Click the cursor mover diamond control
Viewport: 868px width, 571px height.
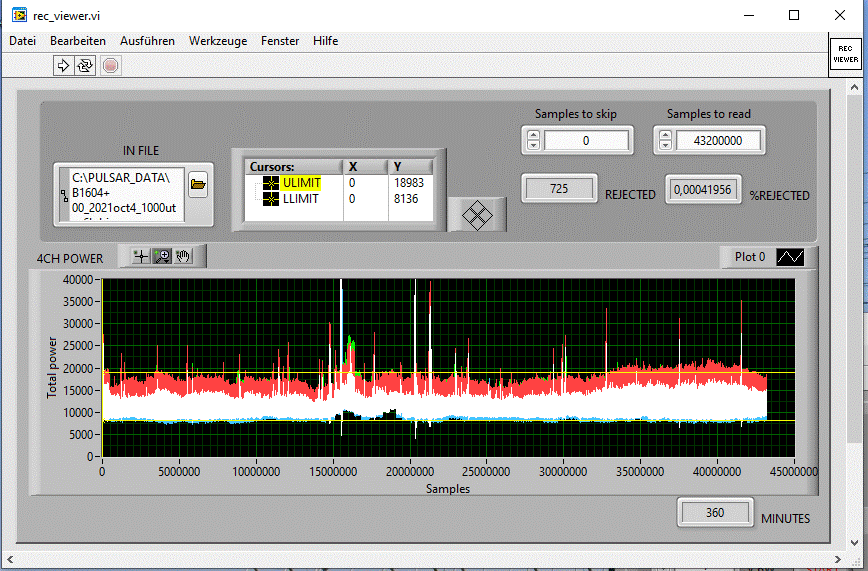point(477,215)
